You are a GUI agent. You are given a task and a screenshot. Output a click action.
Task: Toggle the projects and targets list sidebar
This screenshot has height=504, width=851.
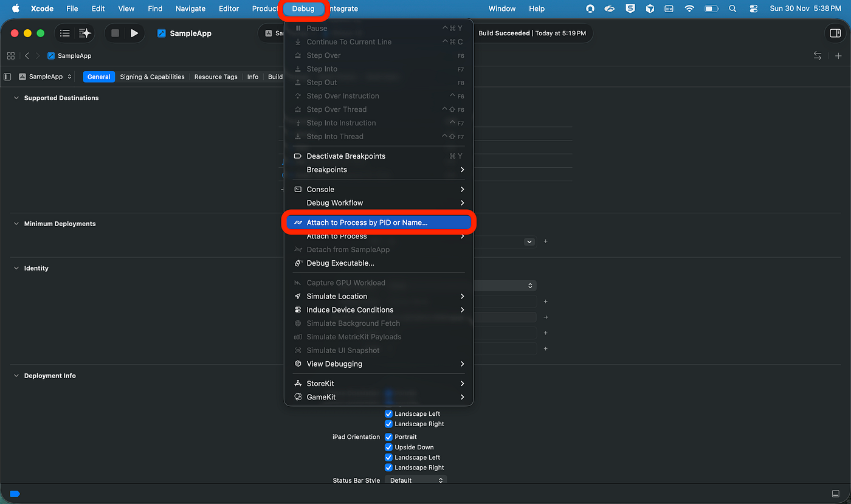pos(7,77)
